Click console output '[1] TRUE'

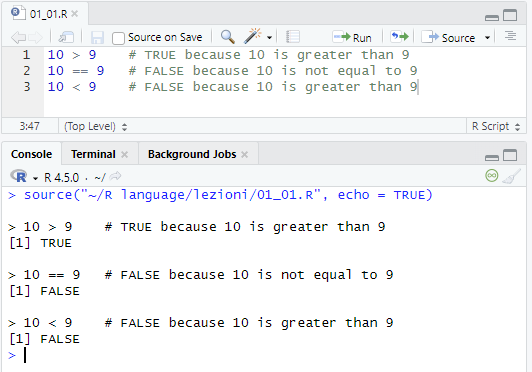40,243
